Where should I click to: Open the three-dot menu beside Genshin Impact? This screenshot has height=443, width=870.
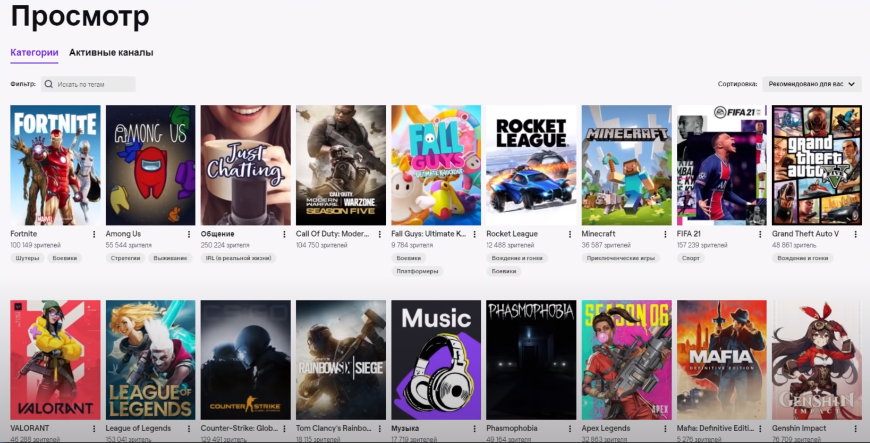(856, 429)
